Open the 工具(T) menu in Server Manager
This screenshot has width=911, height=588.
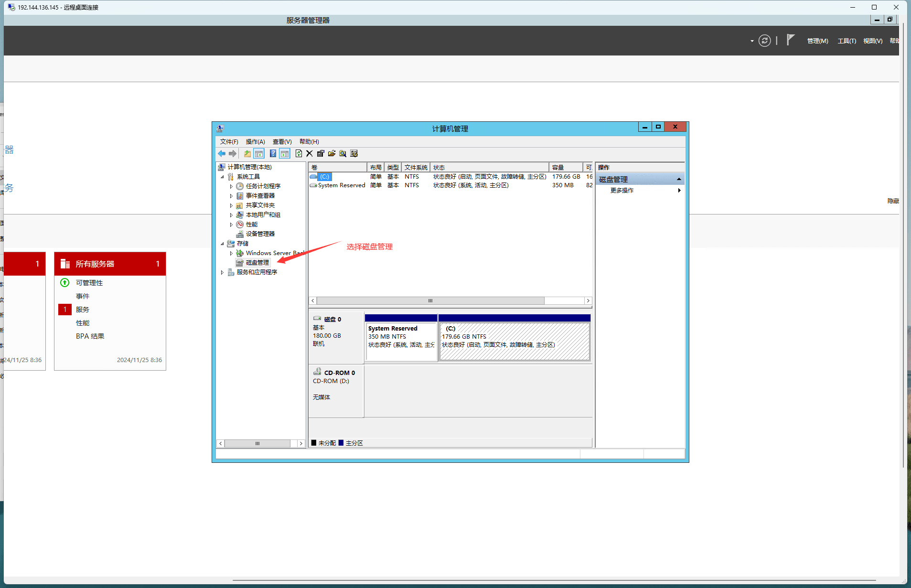coord(847,41)
